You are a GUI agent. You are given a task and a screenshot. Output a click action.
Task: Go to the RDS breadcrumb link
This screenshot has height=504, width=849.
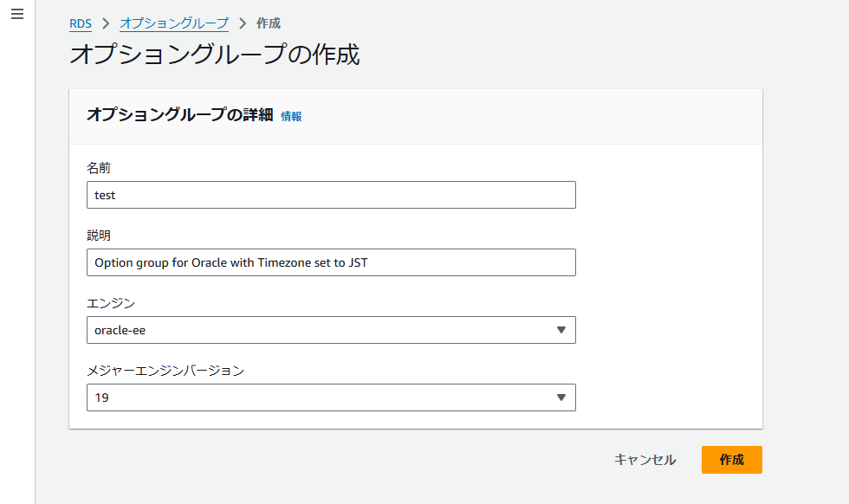click(x=81, y=23)
